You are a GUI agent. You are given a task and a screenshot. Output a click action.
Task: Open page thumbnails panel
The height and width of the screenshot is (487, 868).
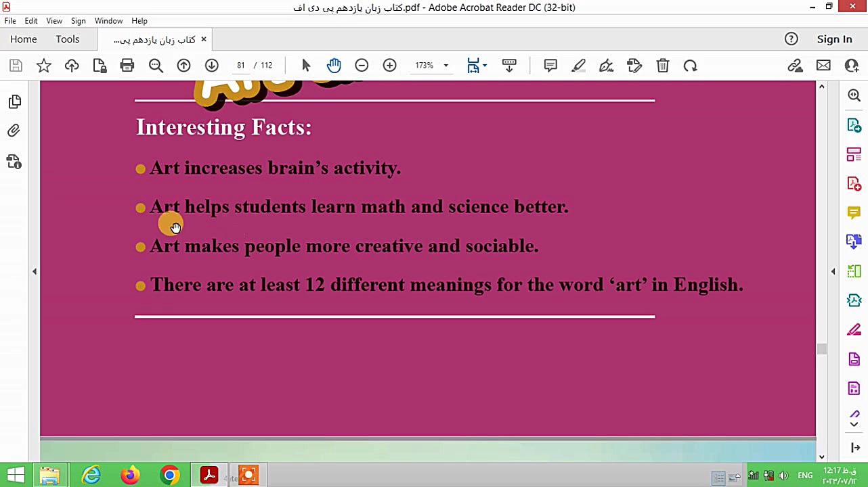14,101
